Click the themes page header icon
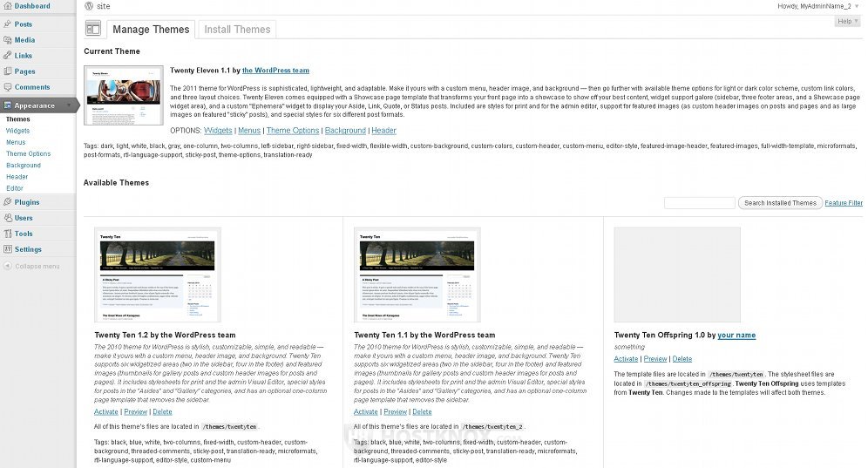868x468 pixels. pos(93,28)
